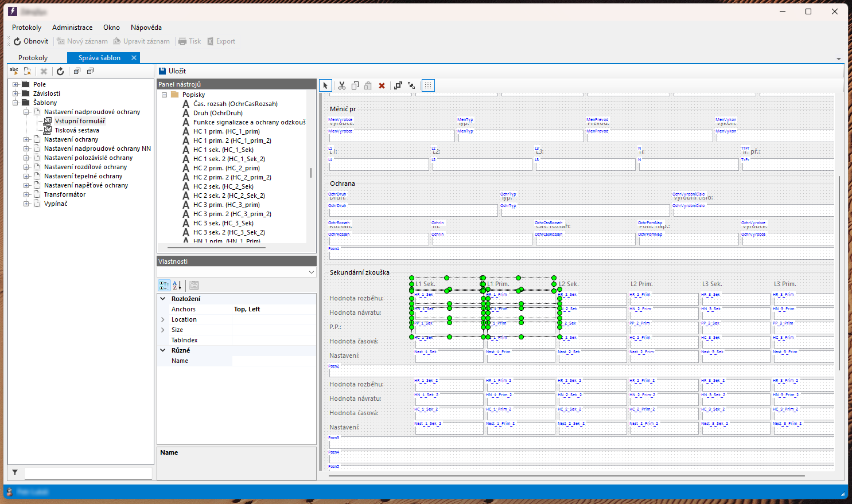Screen dimensions: 852x504
Task: Click the 'abc' new field icon
Action: (x=14, y=71)
